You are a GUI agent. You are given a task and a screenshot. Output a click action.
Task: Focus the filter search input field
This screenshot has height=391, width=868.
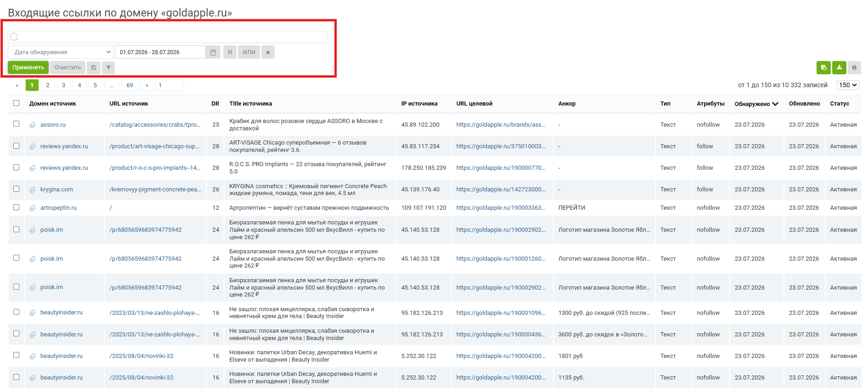168,37
